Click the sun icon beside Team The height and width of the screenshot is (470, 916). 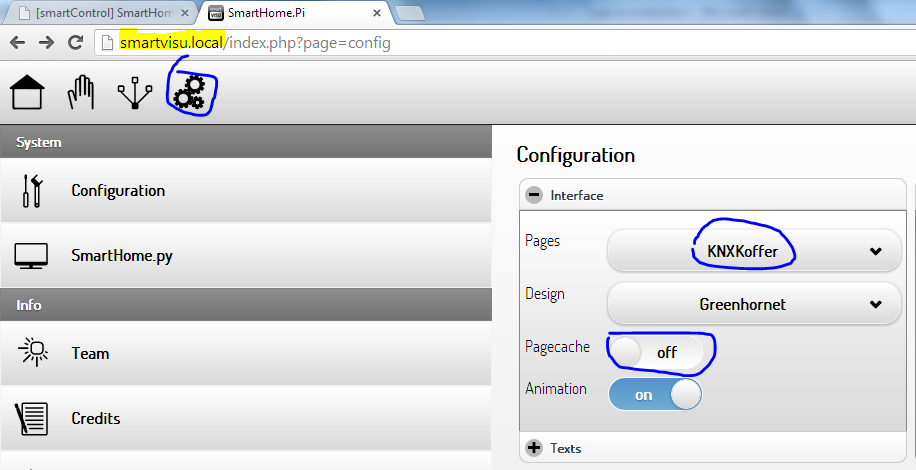(x=33, y=352)
